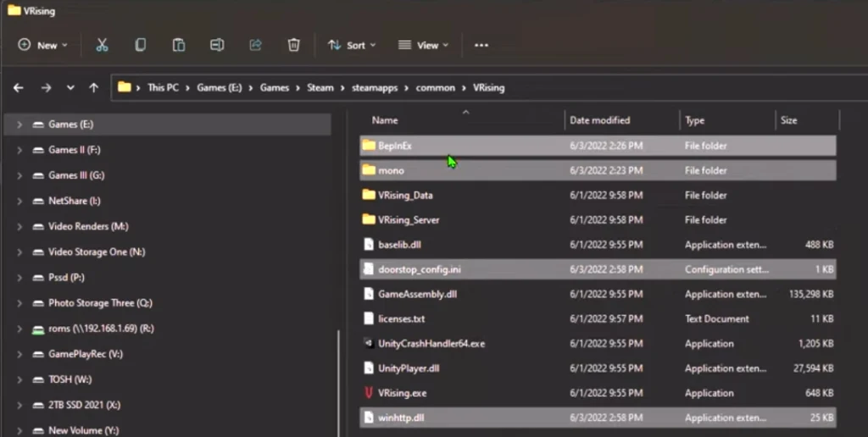Click the Paste clipboard icon
The height and width of the screenshot is (437, 868).
178,46
